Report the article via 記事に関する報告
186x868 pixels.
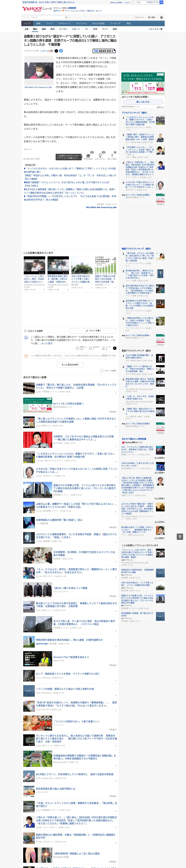coord(32,159)
